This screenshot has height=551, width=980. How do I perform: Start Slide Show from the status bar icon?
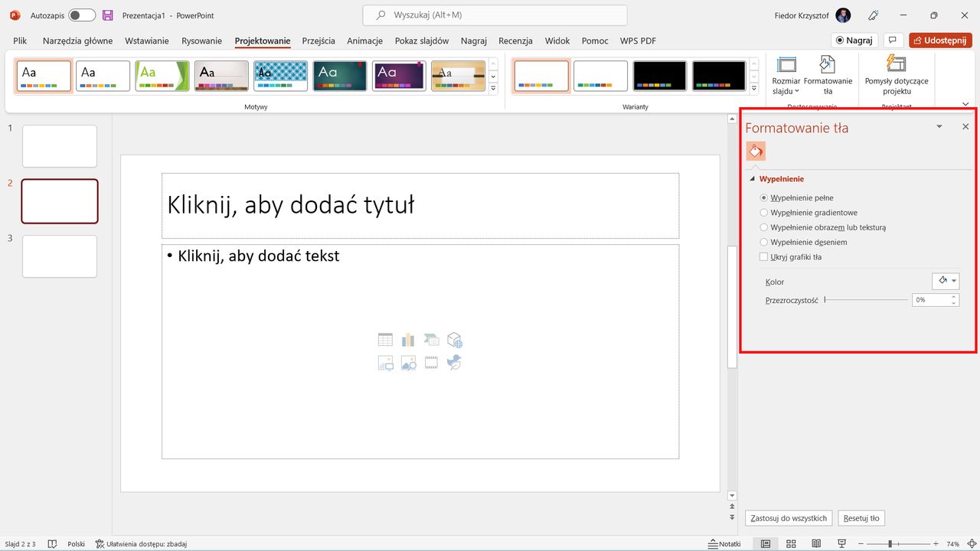click(841, 543)
